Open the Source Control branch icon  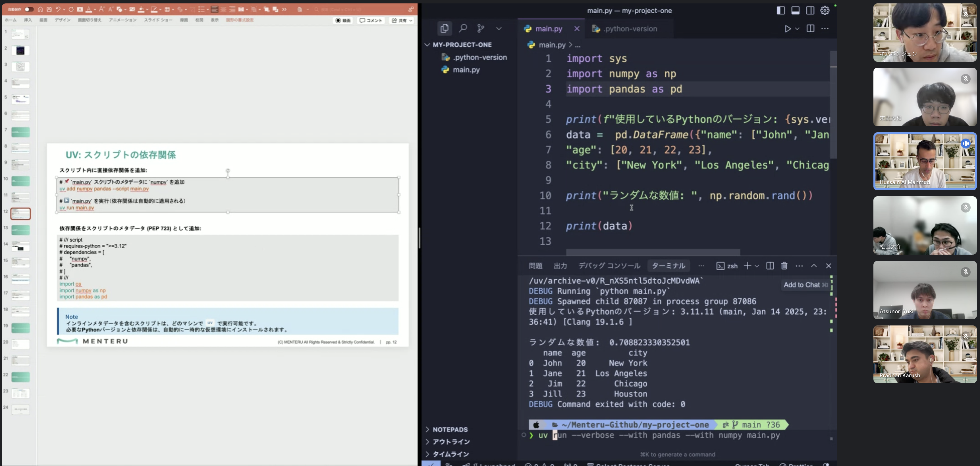pos(481,28)
